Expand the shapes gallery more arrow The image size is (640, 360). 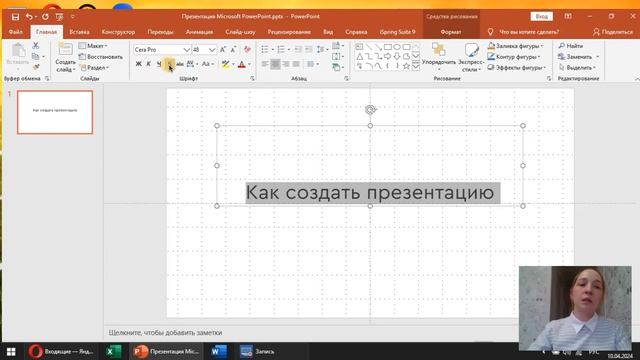(x=416, y=66)
